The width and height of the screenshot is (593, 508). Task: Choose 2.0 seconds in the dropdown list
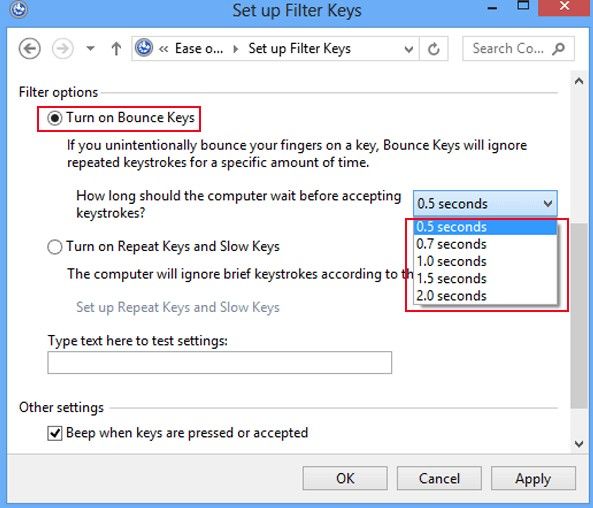485,296
